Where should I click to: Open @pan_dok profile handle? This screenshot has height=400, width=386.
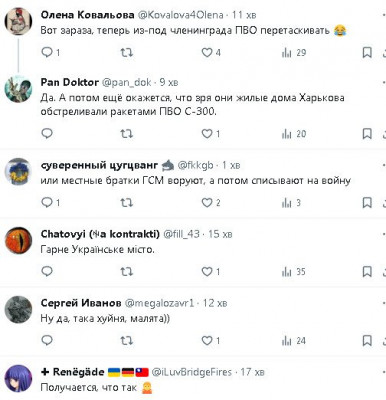[x=127, y=82]
